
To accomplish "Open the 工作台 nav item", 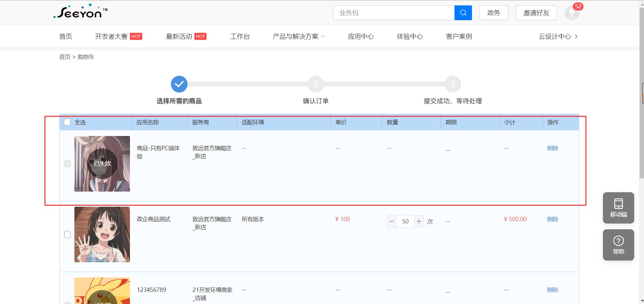I will pyautogui.click(x=240, y=36).
